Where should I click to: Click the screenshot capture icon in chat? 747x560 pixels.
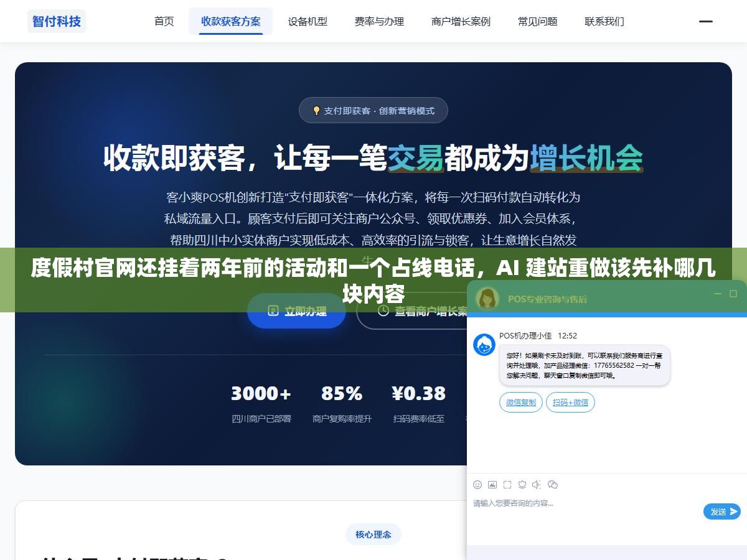pos(507,485)
